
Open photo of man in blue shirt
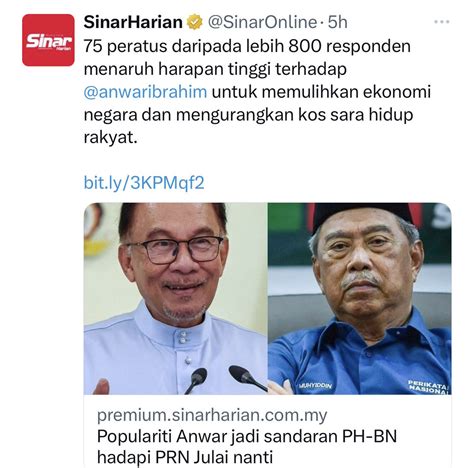(360, 299)
